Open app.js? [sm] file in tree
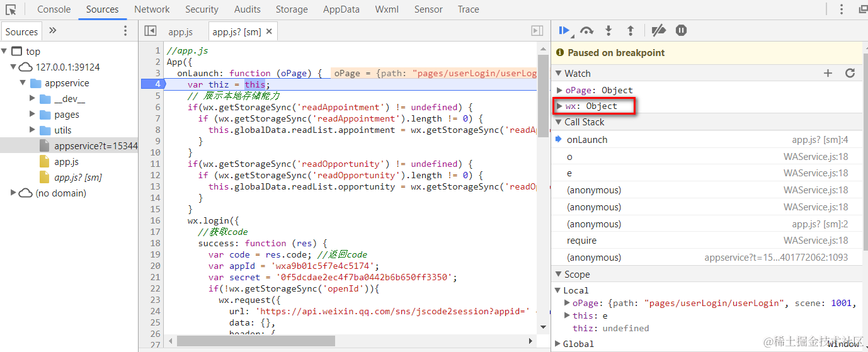This screenshot has width=868, height=352. (x=77, y=178)
